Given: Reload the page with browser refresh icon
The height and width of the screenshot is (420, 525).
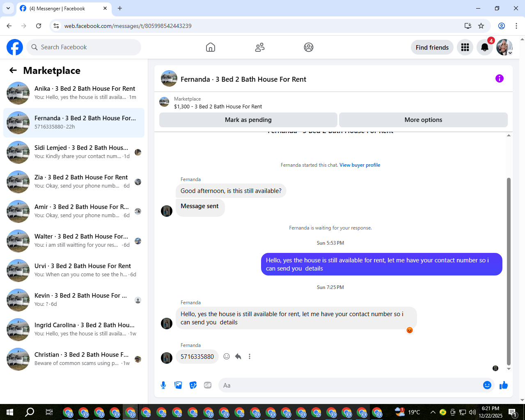Looking at the screenshot, I should pyautogui.click(x=39, y=26).
